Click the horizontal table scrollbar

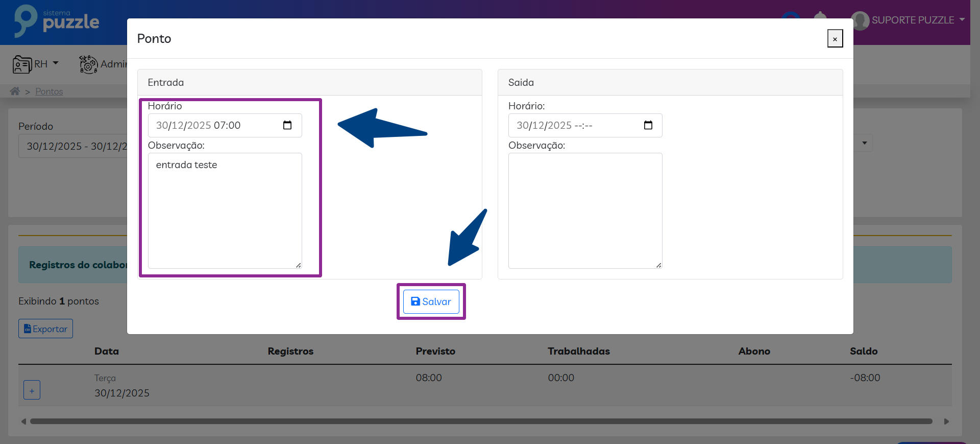480,422
